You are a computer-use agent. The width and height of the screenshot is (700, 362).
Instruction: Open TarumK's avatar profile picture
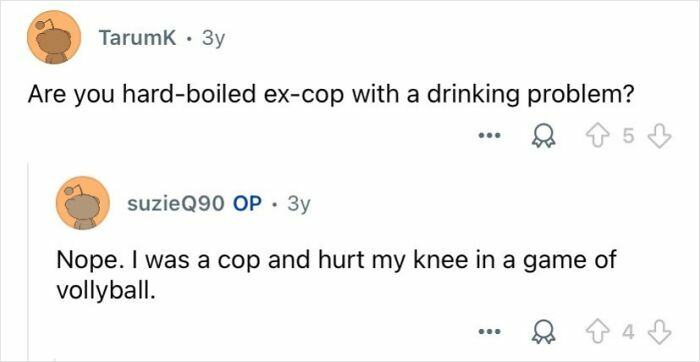(x=54, y=37)
